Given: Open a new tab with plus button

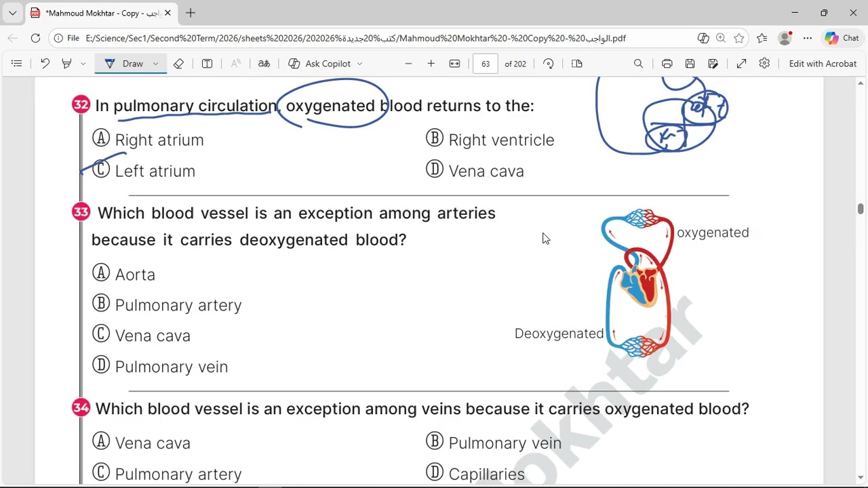Looking at the screenshot, I should pyautogui.click(x=191, y=13).
